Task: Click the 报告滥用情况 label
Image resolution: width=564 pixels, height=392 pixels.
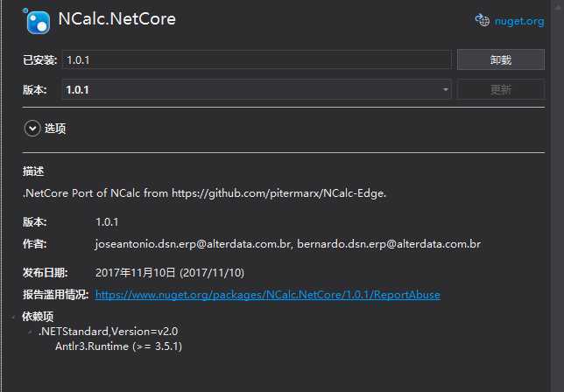Action: tap(55, 295)
